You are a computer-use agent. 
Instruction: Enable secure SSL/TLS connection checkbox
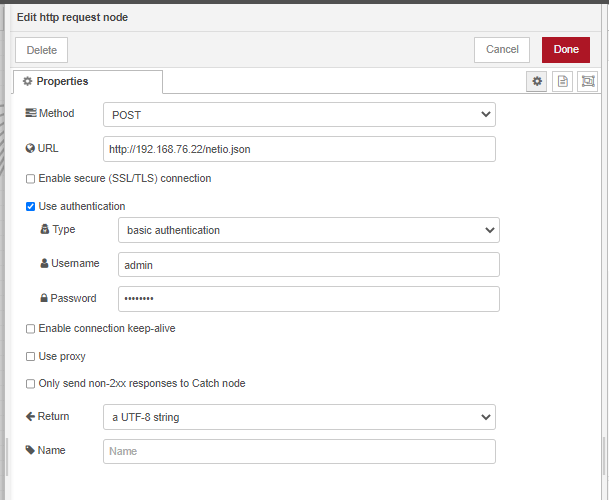tap(30, 179)
